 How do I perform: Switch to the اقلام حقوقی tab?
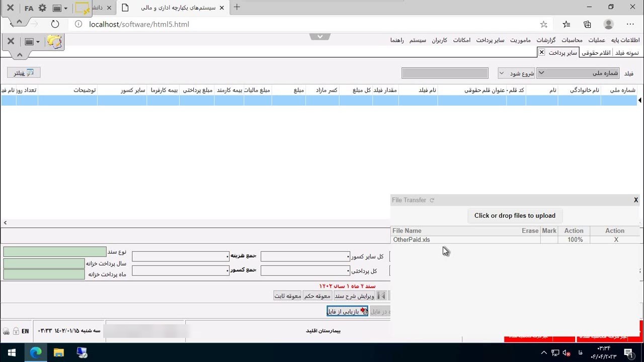coord(596,53)
